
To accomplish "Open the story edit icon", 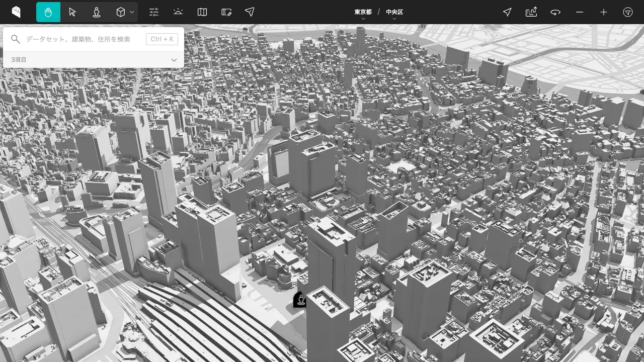I will pos(226,12).
